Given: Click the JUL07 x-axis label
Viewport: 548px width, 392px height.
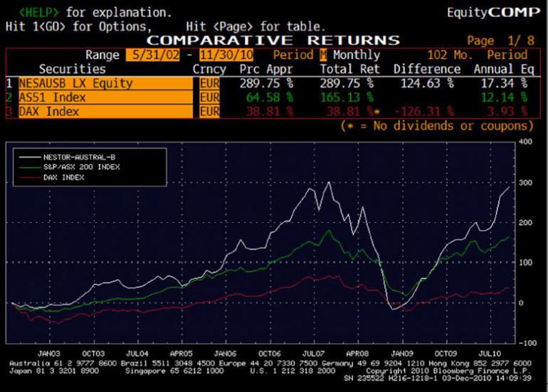Looking at the screenshot, I should tap(313, 354).
